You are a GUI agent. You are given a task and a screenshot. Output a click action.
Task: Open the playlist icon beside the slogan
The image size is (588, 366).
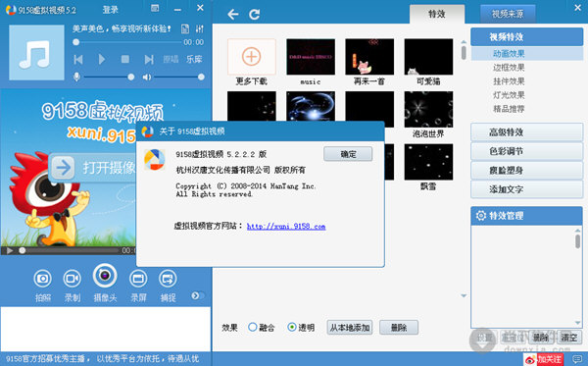[x=185, y=28]
